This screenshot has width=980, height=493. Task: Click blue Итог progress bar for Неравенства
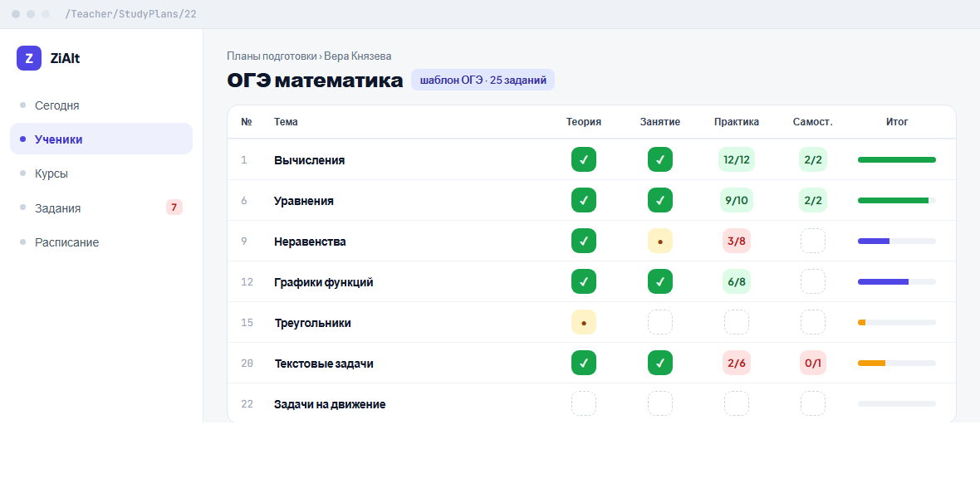point(897,242)
